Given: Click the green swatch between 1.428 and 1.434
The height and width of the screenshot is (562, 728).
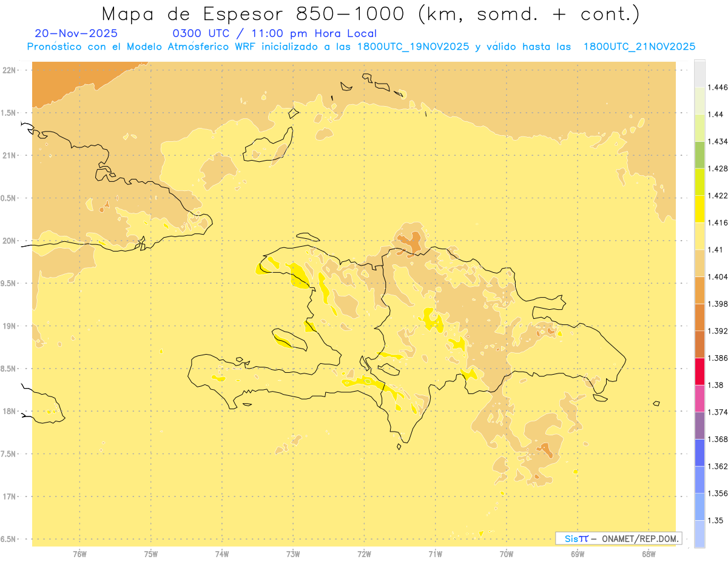Looking at the screenshot, I should tap(699, 155).
